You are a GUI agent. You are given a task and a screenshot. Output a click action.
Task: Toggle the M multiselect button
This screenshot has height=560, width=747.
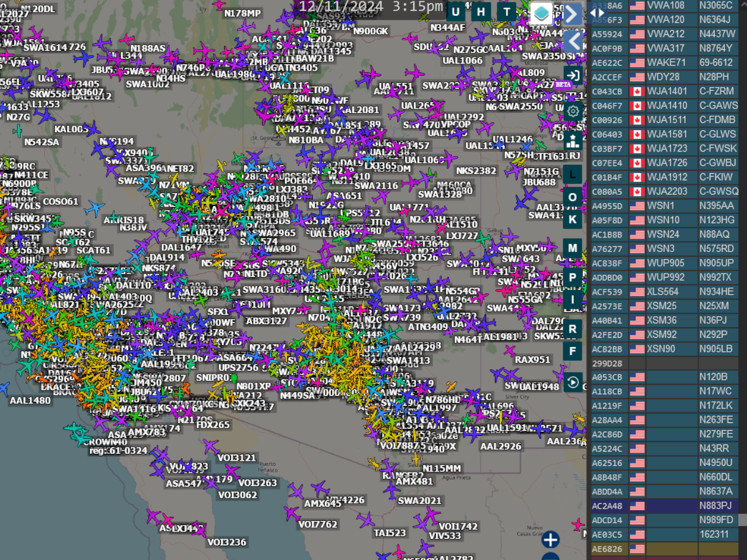[x=573, y=248]
